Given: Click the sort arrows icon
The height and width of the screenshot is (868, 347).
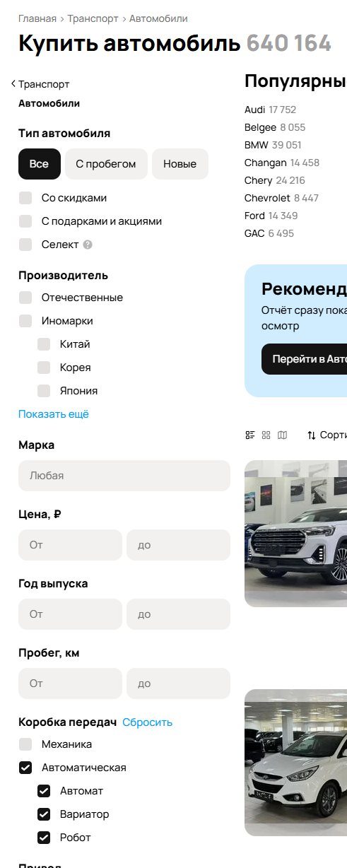Looking at the screenshot, I should (x=312, y=435).
